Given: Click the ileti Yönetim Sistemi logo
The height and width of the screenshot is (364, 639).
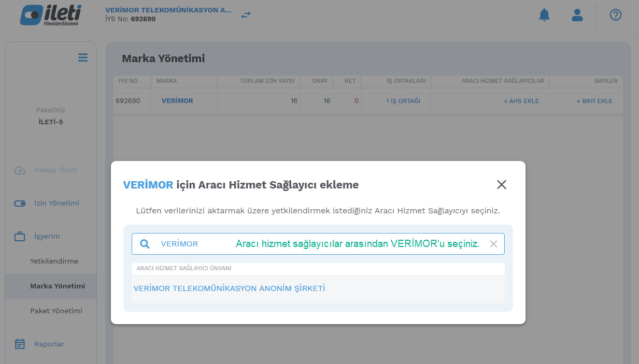Looking at the screenshot, I should (51, 15).
